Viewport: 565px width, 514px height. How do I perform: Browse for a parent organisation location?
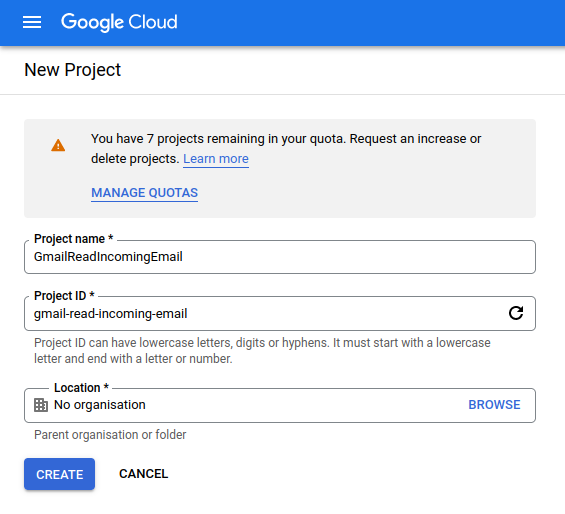point(494,405)
